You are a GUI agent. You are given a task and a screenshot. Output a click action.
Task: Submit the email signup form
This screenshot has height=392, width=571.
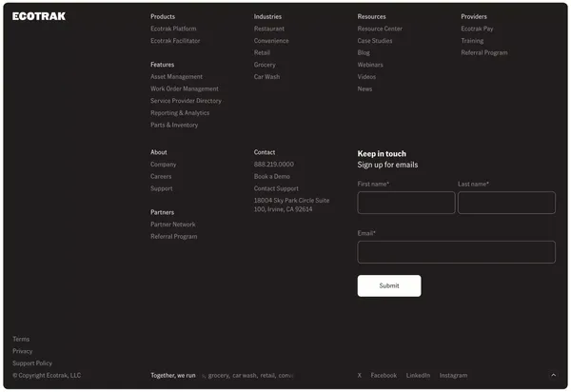(389, 285)
